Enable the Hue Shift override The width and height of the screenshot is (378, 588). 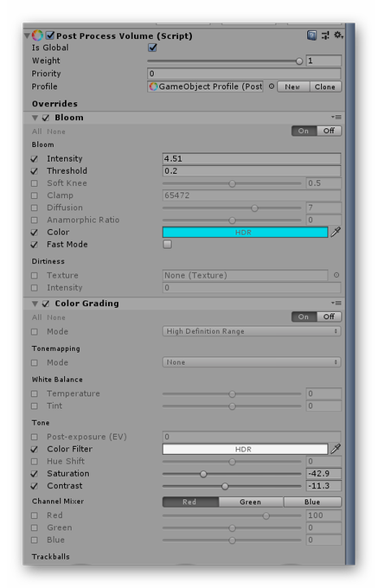pyautogui.click(x=35, y=461)
